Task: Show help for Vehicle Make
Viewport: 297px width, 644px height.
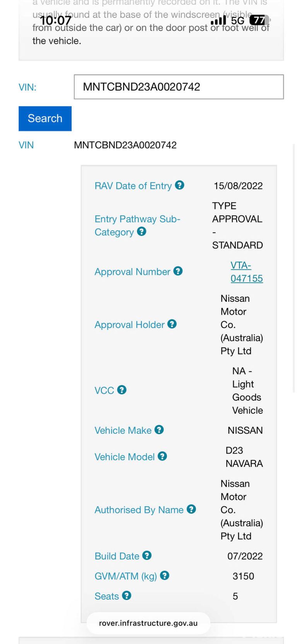Action: 159,430
